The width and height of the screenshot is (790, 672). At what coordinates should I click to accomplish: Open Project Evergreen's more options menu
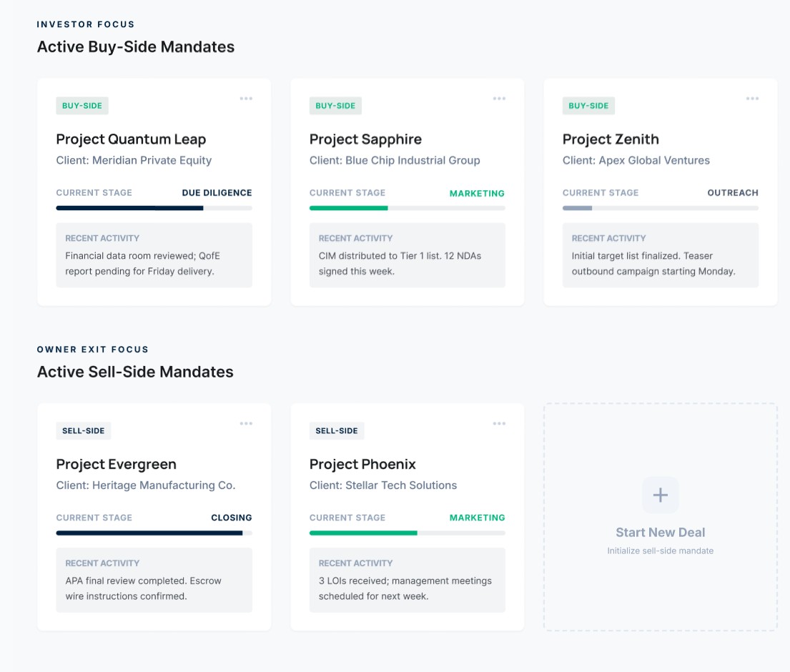click(246, 424)
